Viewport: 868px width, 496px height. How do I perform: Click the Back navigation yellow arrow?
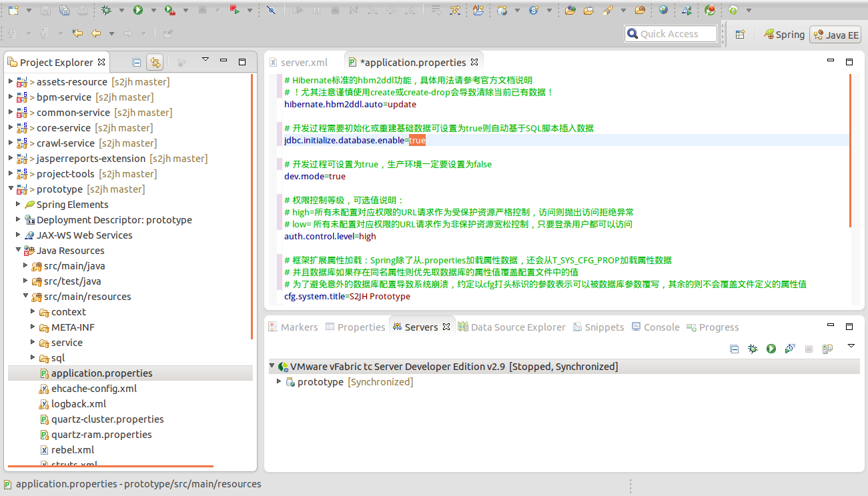(97, 33)
